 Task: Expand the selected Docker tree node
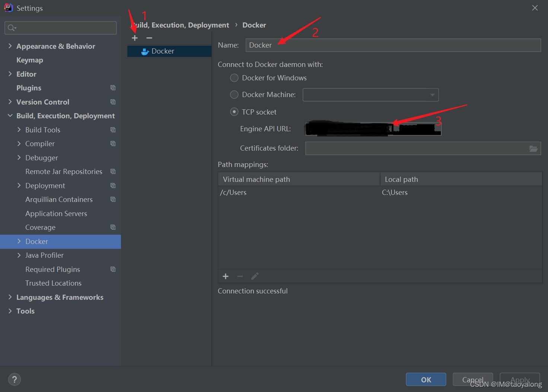tap(19, 241)
